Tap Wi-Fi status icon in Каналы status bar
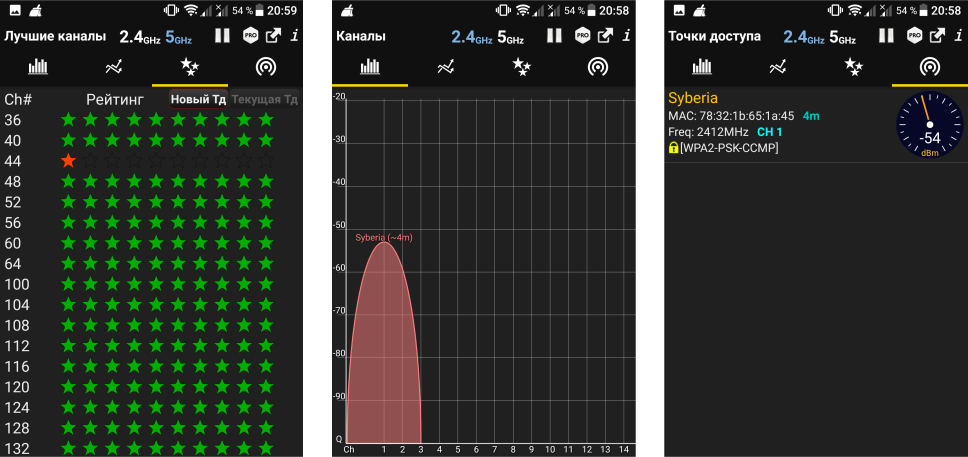Viewport: 968px width, 457px height. pos(524,10)
